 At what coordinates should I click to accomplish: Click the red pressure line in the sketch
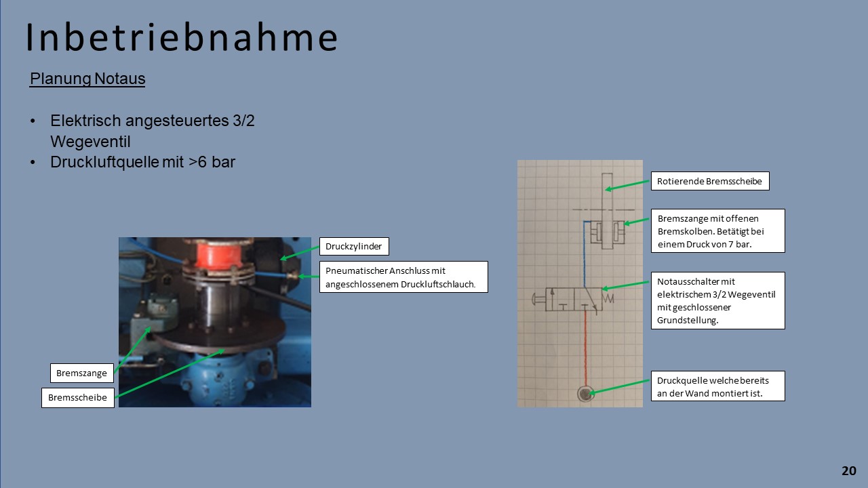(x=585, y=346)
